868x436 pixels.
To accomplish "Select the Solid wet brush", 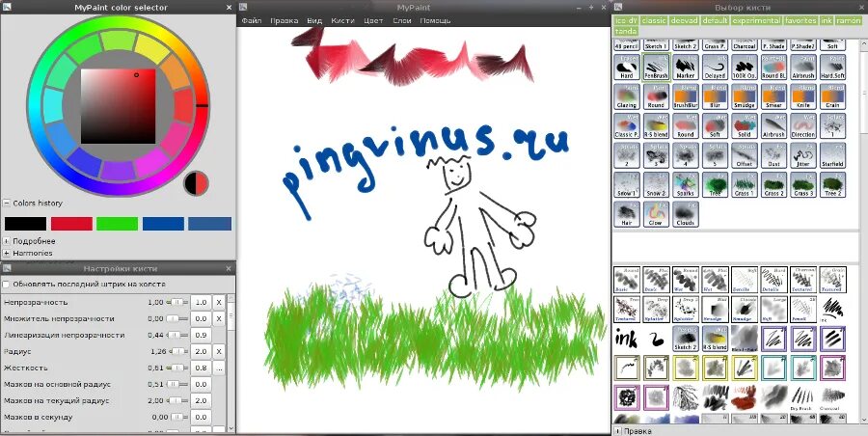I will click(745, 126).
